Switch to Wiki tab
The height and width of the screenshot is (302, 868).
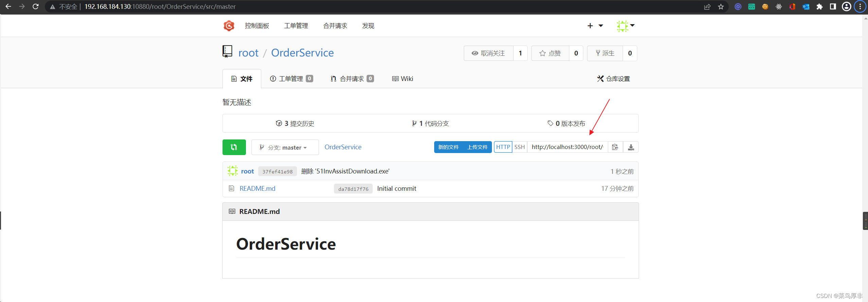coord(403,79)
